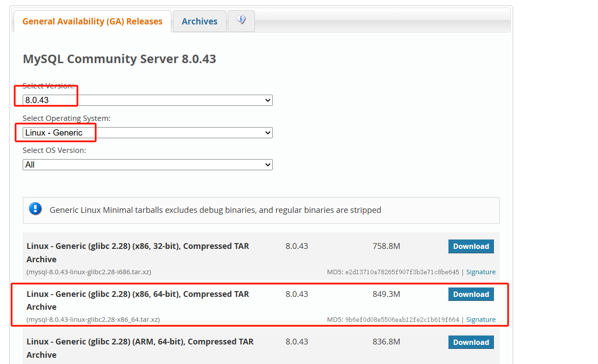Image resolution: width=598 pixels, height=364 pixels.
Task: Switch to the Archives tab
Action: click(199, 21)
